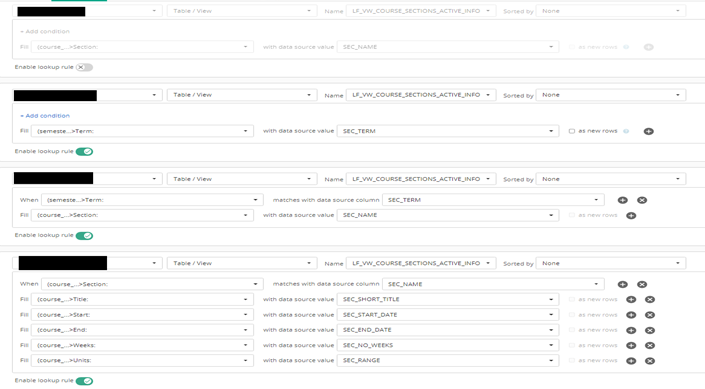The image size is (705, 389).
Task: Open the Sorted by dropdown in the last lookup rule
Action: (x=611, y=264)
